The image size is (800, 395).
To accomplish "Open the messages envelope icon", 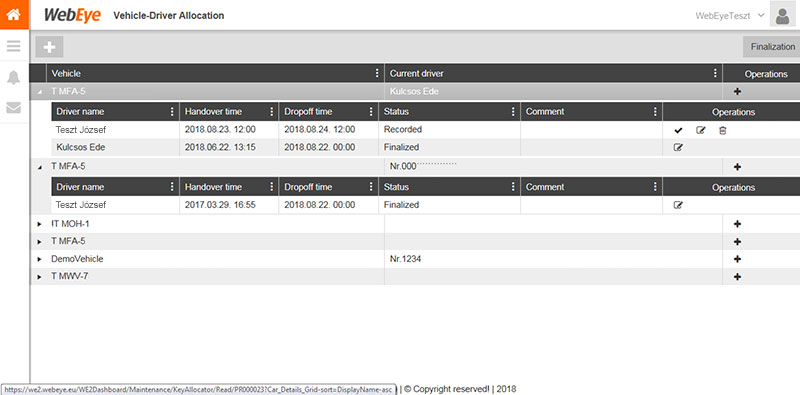I will [x=14, y=108].
